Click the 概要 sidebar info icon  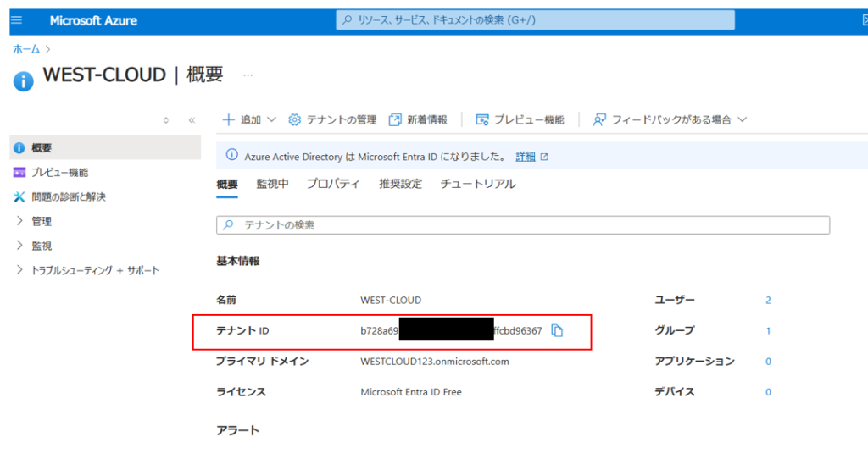click(x=19, y=148)
